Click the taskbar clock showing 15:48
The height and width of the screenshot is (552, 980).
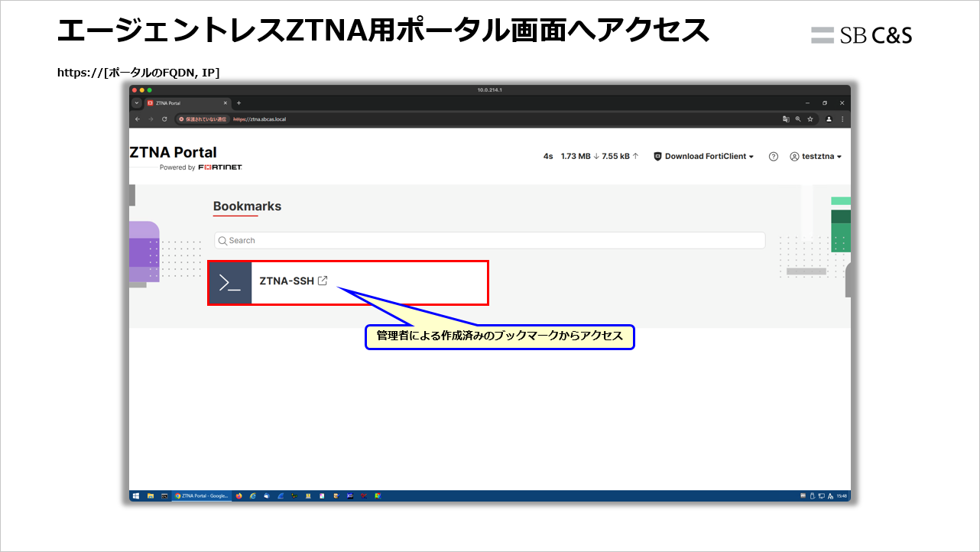pyautogui.click(x=842, y=496)
